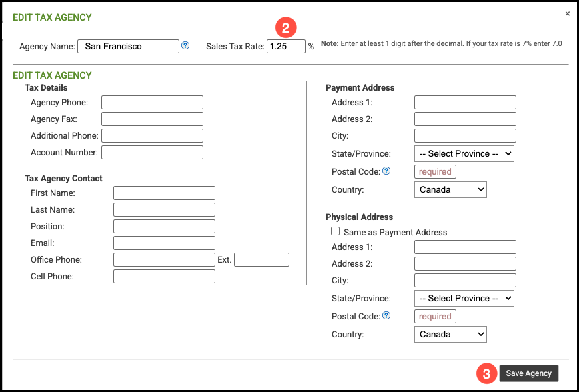This screenshot has height=392, width=579.
Task: Open help icon beside Agency Name
Action: click(x=185, y=46)
